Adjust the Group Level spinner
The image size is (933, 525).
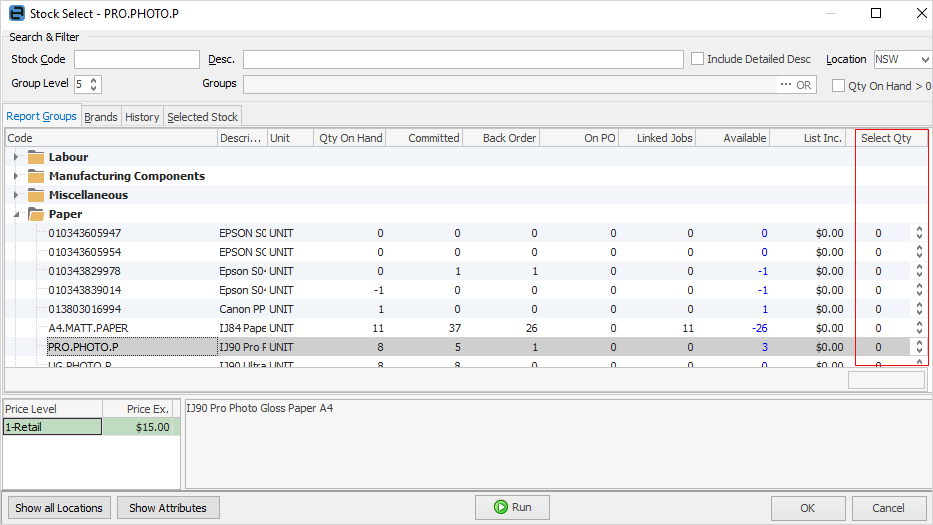pyautogui.click(x=93, y=84)
